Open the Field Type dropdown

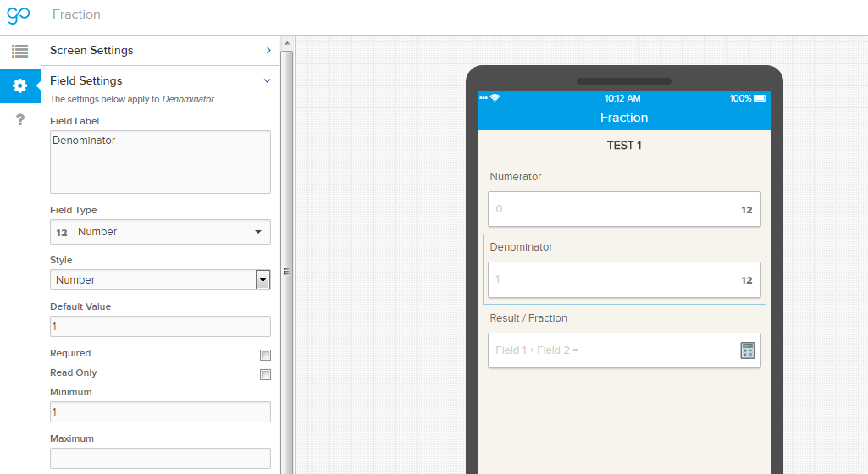(160, 232)
